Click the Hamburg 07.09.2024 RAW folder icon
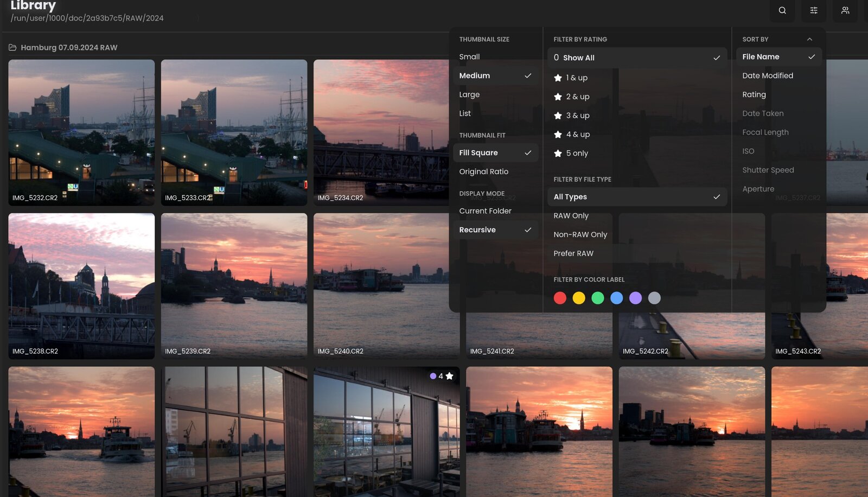The image size is (868, 497). [12, 48]
